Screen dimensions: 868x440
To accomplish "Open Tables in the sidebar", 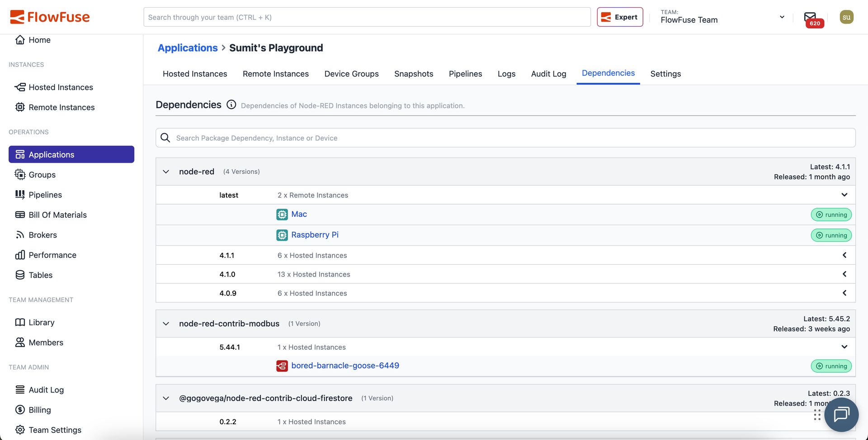I will (40, 275).
